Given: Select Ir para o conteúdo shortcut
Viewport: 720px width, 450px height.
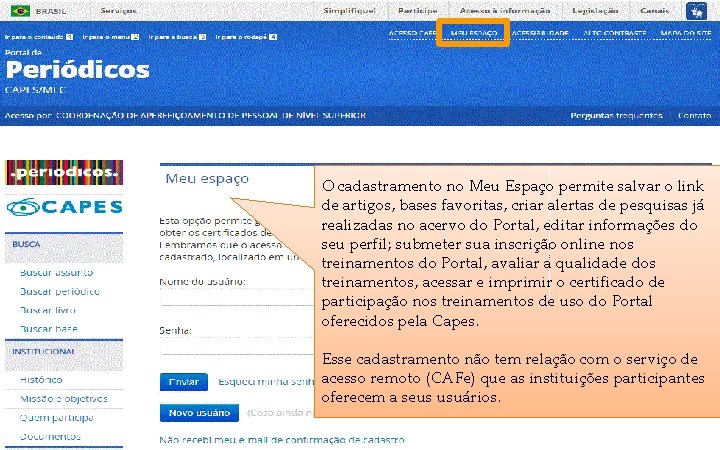Looking at the screenshot, I should pos(39,37).
